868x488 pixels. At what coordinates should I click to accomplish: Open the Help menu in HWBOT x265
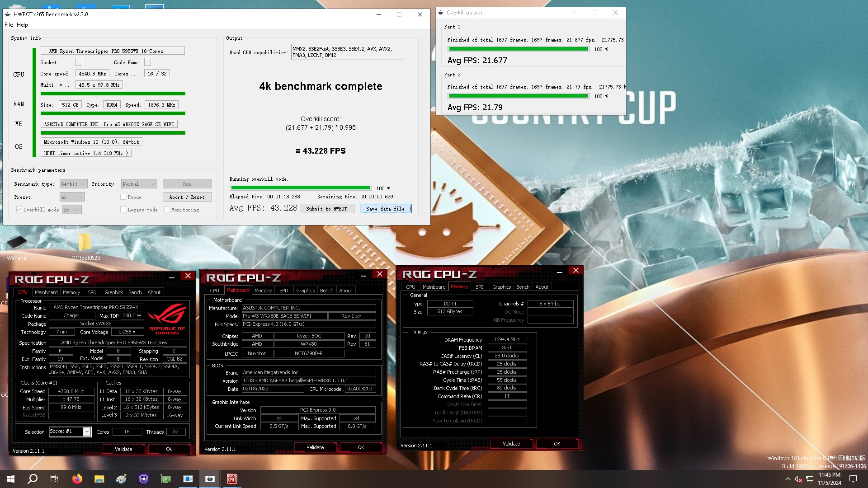coord(22,25)
